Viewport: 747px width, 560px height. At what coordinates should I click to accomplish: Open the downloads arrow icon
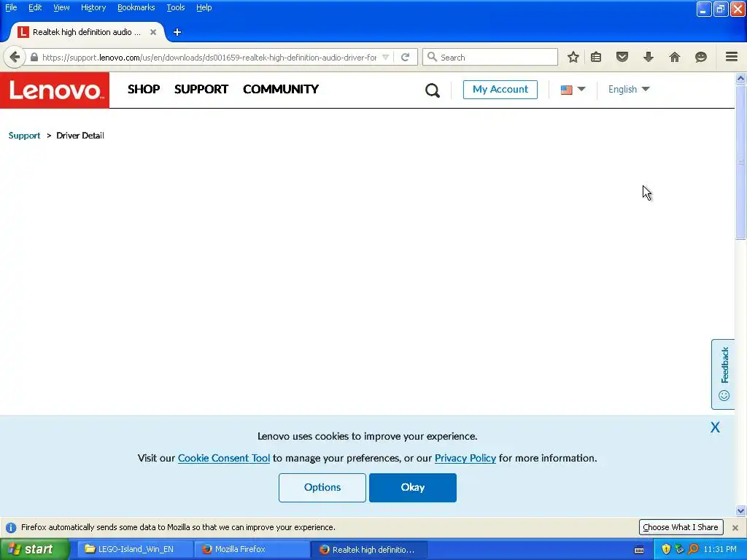point(649,57)
